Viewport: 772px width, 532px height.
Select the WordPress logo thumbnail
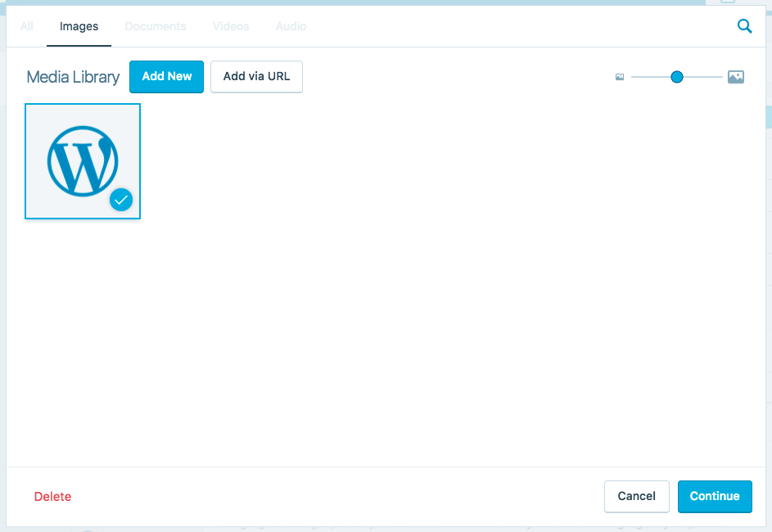83,161
